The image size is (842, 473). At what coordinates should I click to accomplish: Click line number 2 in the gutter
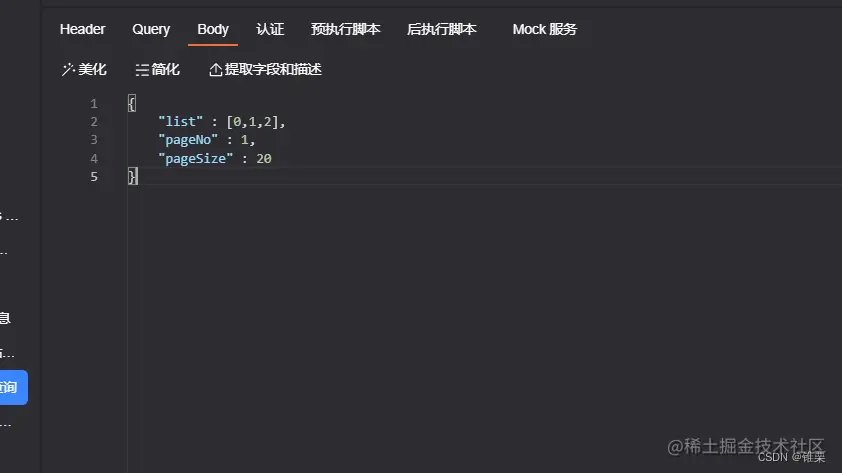click(x=94, y=121)
